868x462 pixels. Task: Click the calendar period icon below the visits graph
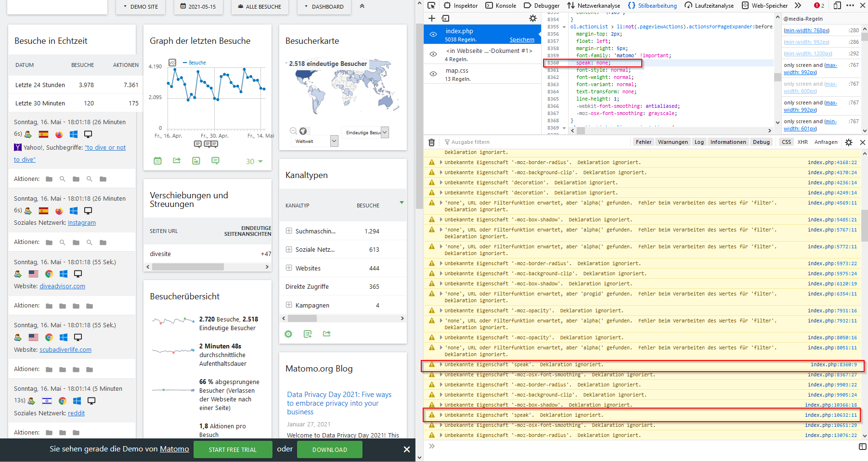coord(157,161)
